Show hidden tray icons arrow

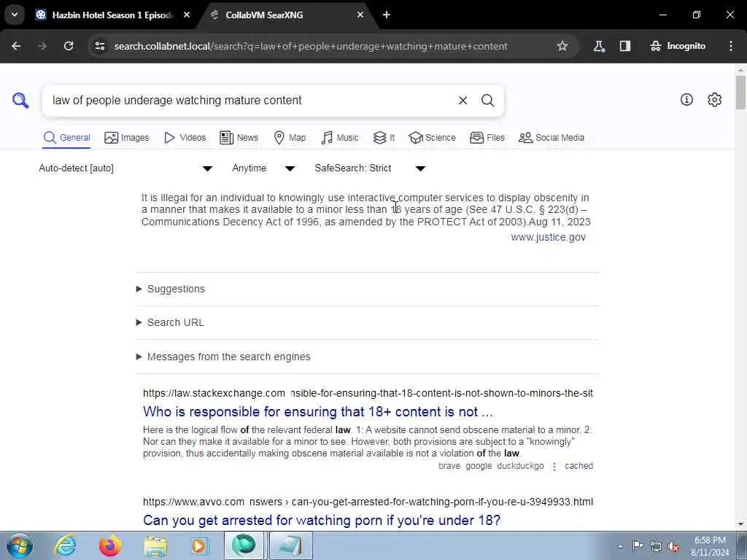point(620,546)
